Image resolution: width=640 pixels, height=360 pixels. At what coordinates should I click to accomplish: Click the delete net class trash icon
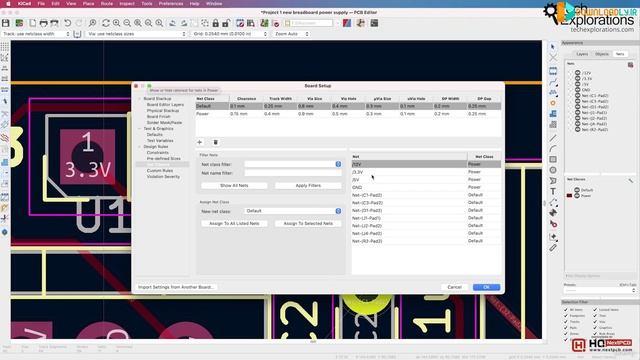pos(216,142)
